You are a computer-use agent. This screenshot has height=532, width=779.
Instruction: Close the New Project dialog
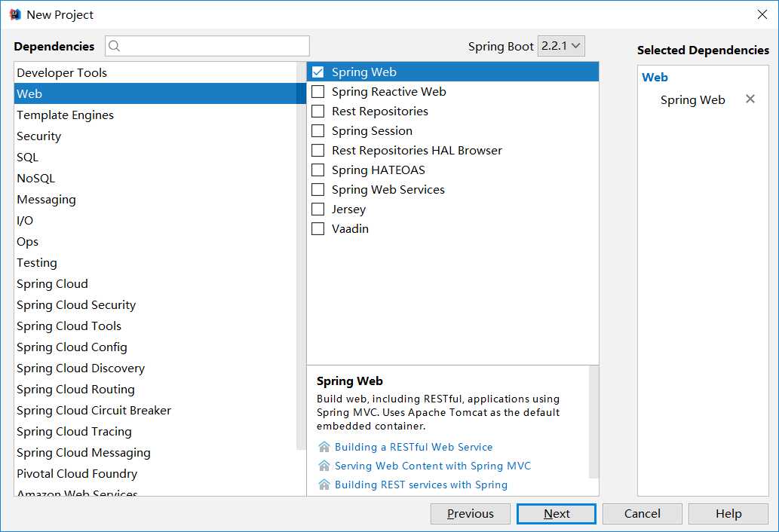pos(762,14)
